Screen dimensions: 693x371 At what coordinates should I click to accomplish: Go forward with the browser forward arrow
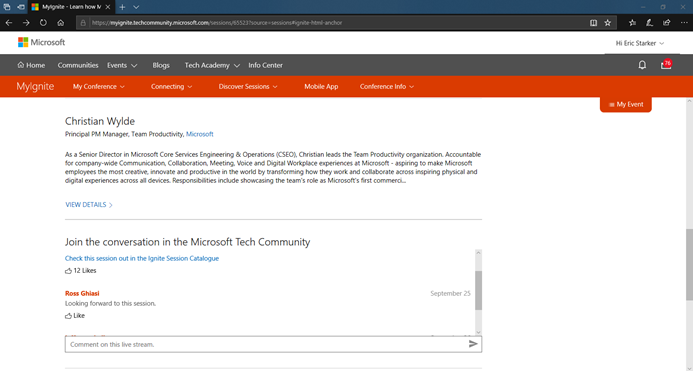[26, 23]
